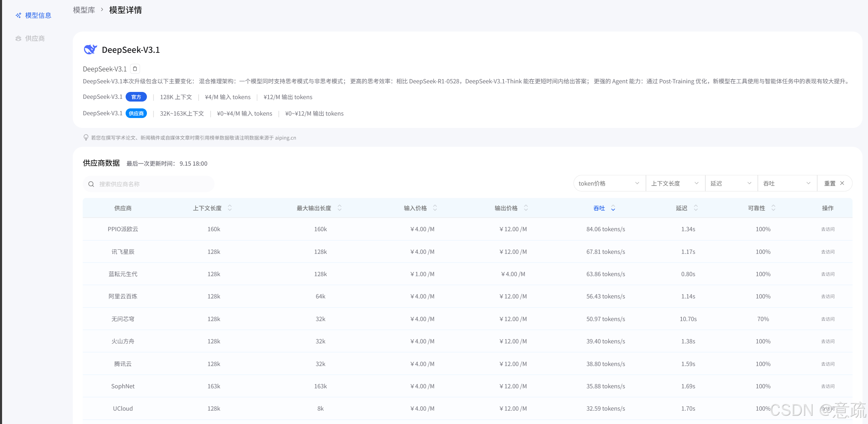868x424 pixels.
Task: Click the copy icon next to DeepSeek-V3.1
Action: pyautogui.click(x=135, y=69)
